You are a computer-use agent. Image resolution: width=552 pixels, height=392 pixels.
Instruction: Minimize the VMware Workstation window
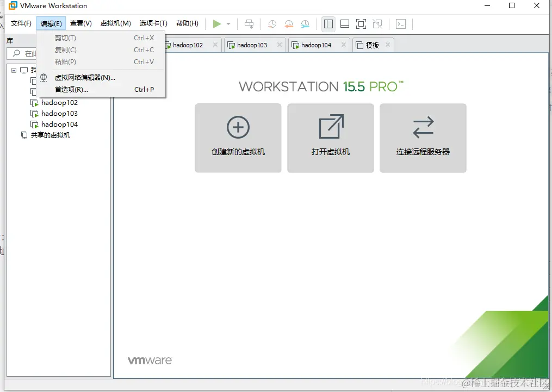click(x=487, y=5)
